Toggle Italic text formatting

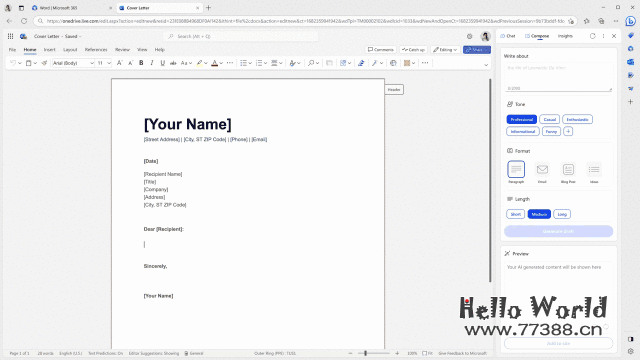(x=152, y=63)
